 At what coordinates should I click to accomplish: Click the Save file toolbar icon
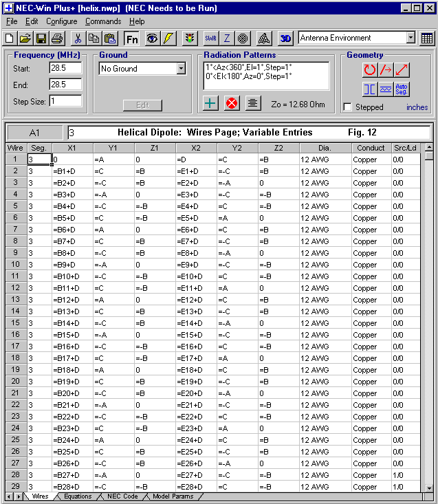point(41,39)
